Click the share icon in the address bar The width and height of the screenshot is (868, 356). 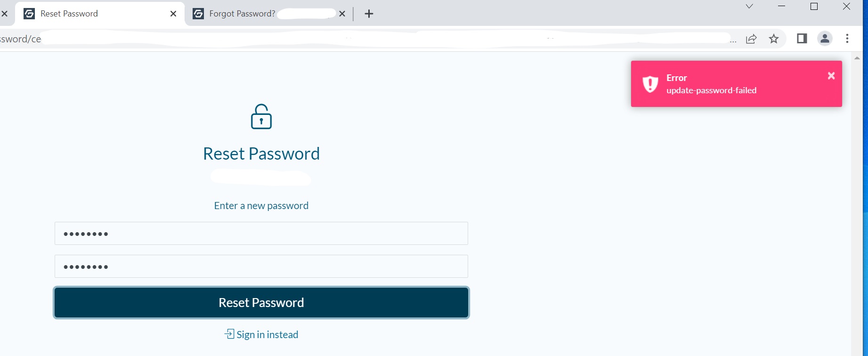(751, 39)
